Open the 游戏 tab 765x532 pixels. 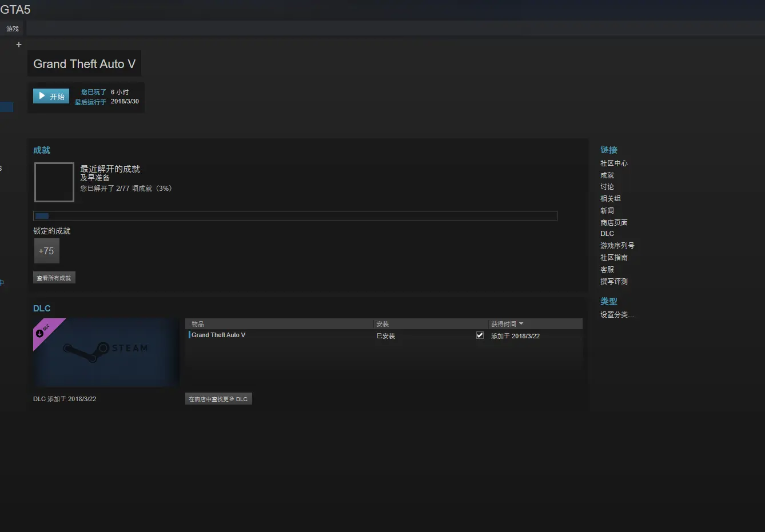[13, 29]
